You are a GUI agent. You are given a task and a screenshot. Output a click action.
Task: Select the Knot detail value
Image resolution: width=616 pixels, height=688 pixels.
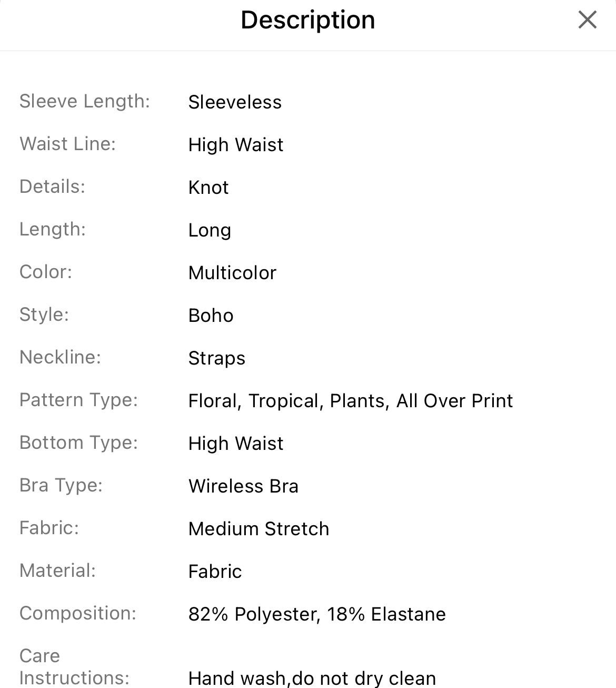[x=208, y=188]
